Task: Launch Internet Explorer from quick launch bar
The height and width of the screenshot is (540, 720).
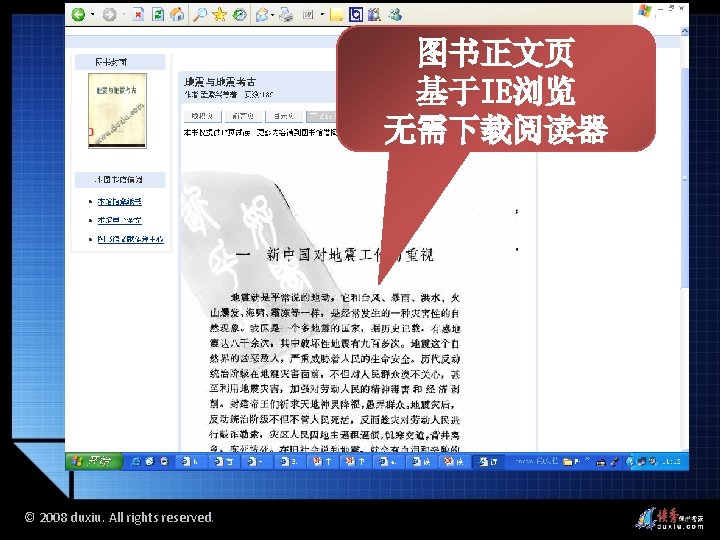Action: coord(136,461)
